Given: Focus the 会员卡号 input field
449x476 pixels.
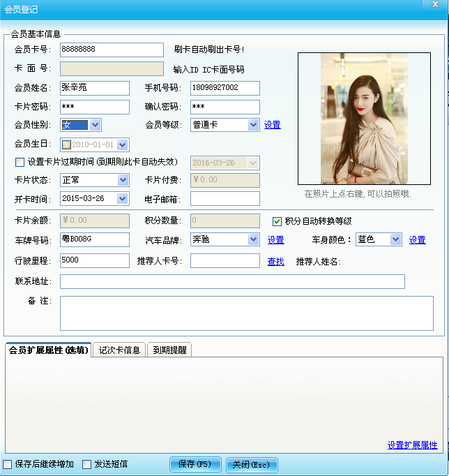Looking at the screenshot, I should point(112,50).
